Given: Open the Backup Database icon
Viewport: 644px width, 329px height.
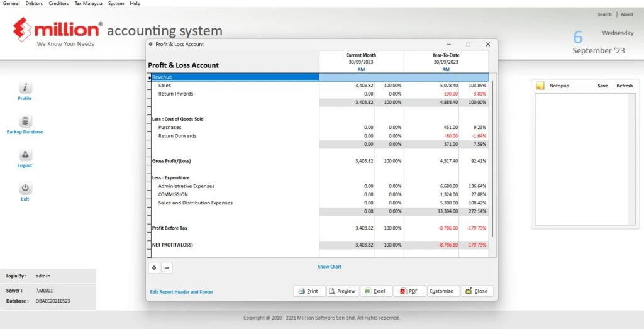Looking at the screenshot, I should [25, 121].
